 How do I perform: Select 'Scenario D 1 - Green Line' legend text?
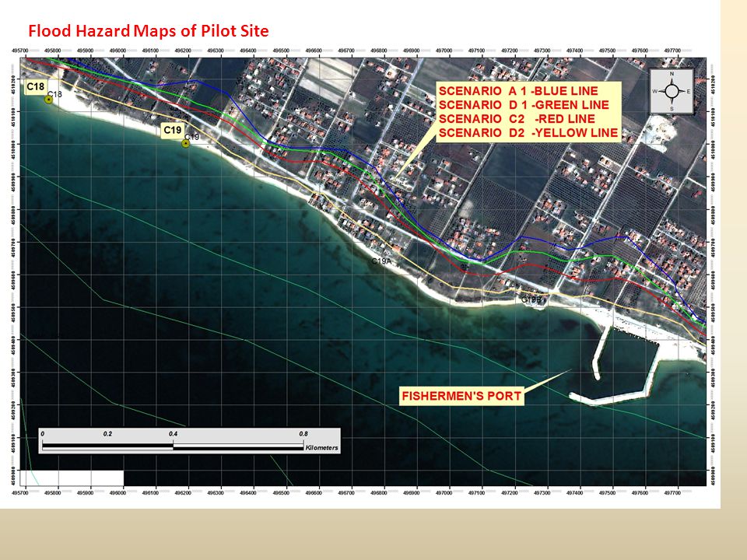(524, 105)
